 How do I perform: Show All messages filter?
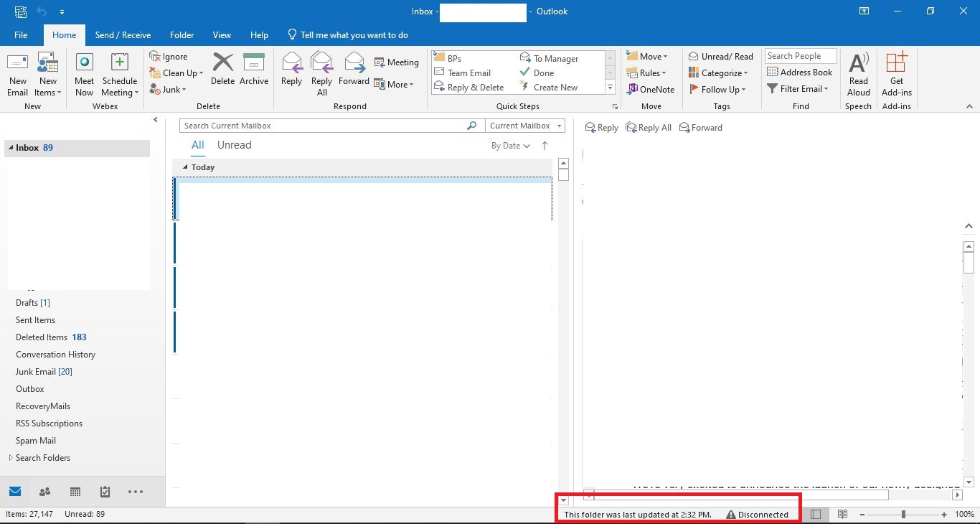point(198,145)
